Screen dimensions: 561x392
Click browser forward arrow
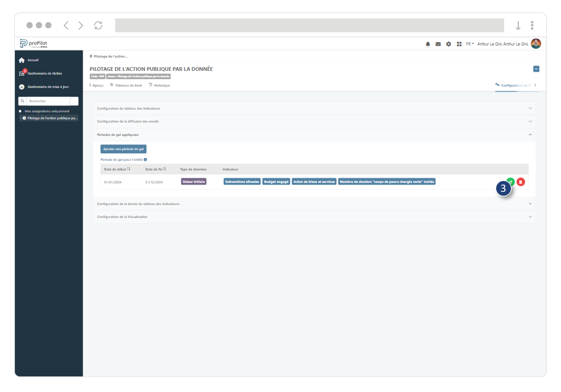[x=81, y=25]
